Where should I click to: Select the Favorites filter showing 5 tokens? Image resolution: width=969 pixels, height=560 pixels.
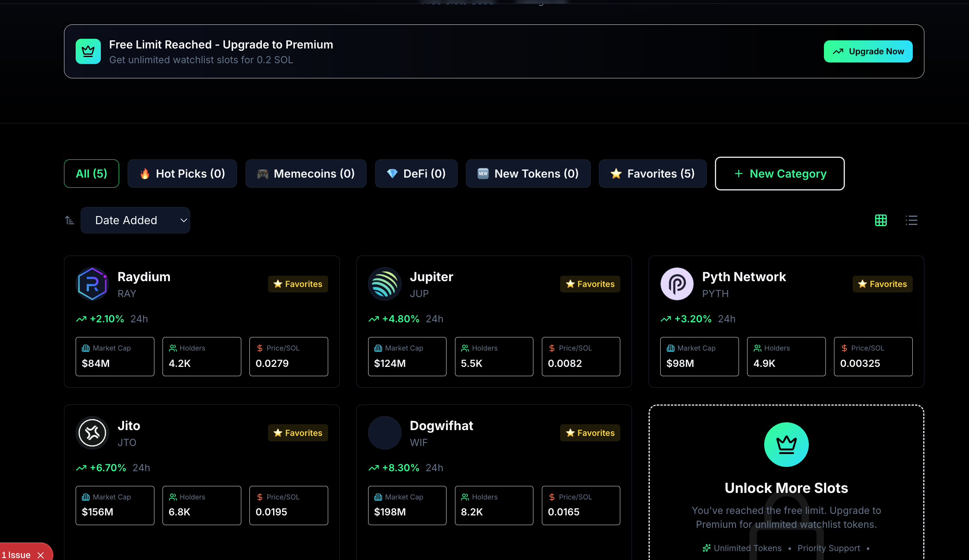click(x=652, y=173)
